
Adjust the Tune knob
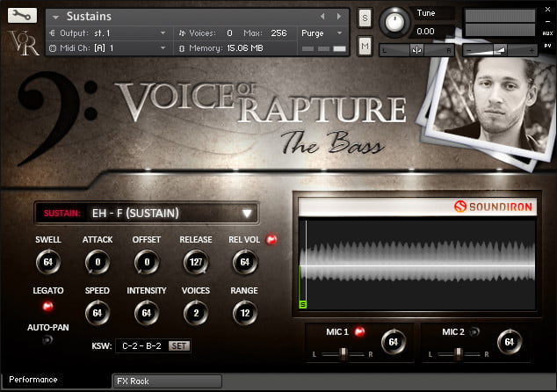click(x=394, y=22)
